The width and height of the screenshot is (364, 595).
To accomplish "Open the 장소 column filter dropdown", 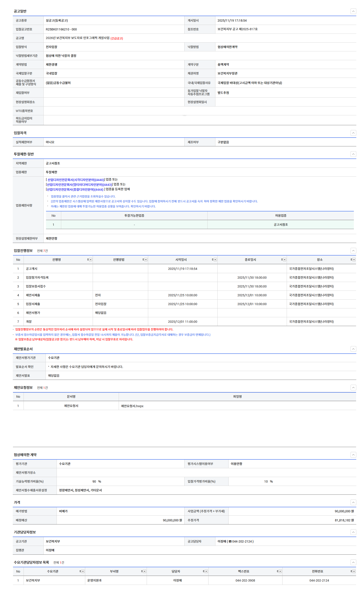I will (x=354, y=260).
